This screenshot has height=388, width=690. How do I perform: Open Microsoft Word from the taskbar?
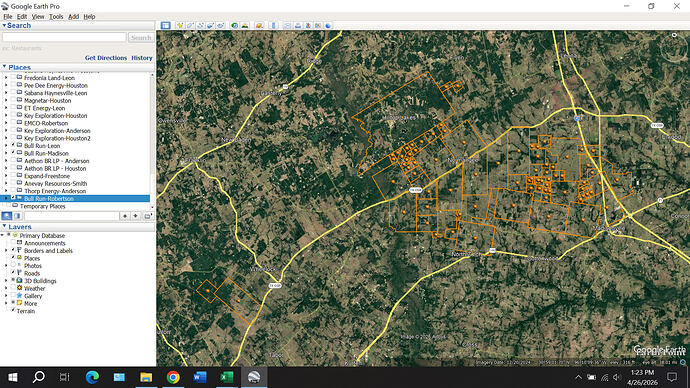pos(200,377)
